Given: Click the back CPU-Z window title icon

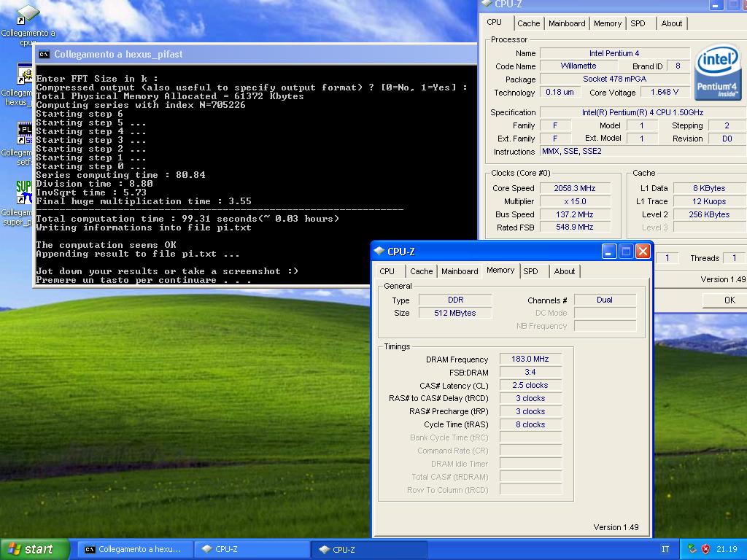Looking at the screenshot, I should pyautogui.click(x=487, y=4).
